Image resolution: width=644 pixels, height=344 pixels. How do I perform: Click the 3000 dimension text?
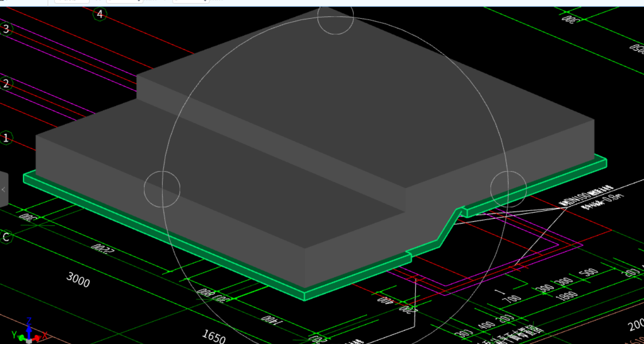[x=78, y=279]
